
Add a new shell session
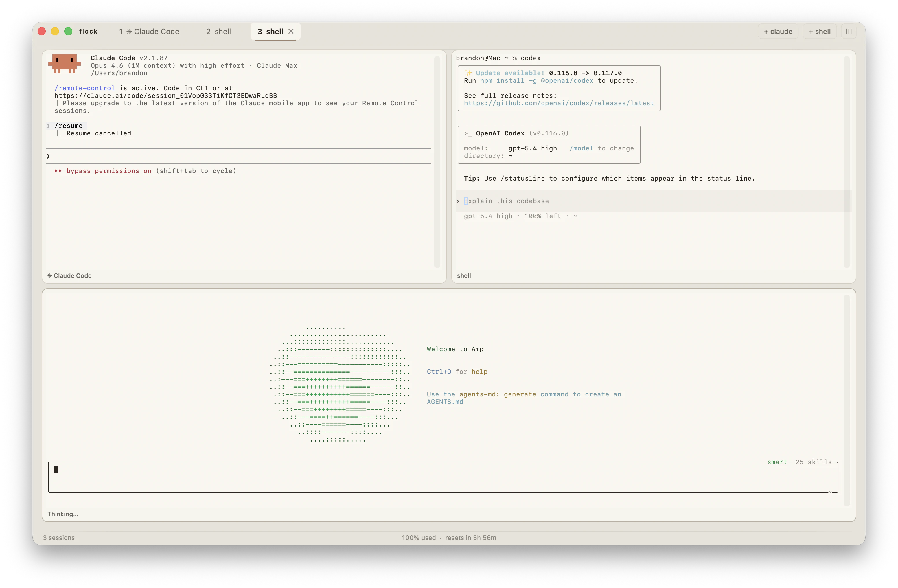click(x=820, y=31)
